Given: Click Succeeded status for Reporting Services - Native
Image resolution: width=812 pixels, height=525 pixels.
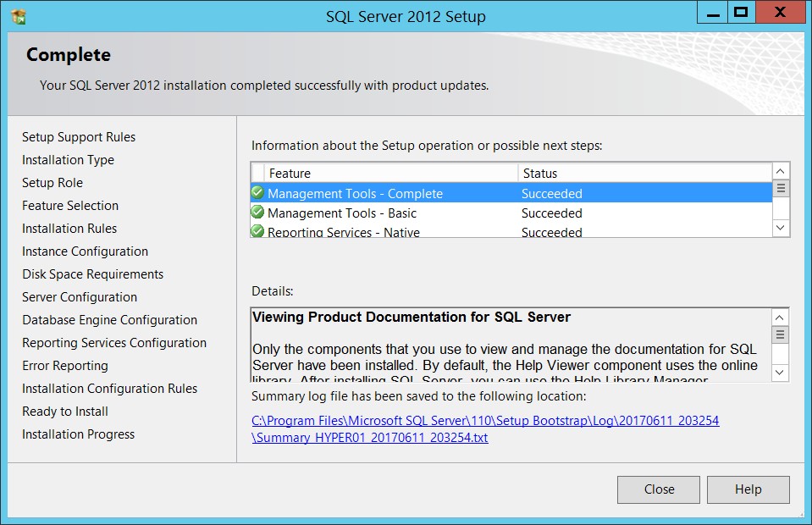Looking at the screenshot, I should pyautogui.click(x=551, y=232).
